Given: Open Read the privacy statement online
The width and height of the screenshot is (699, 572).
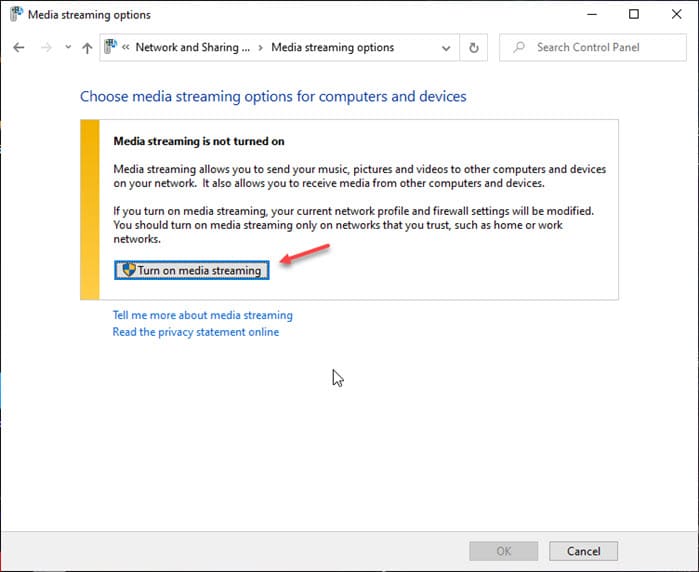Looking at the screenshot, I should point(196,332).
